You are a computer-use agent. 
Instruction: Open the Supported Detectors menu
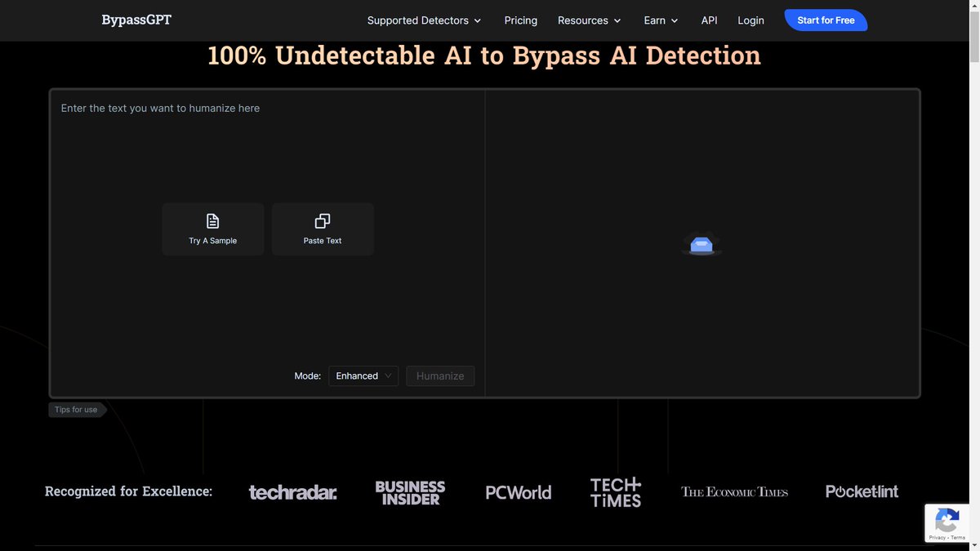[x=424, y=20]
